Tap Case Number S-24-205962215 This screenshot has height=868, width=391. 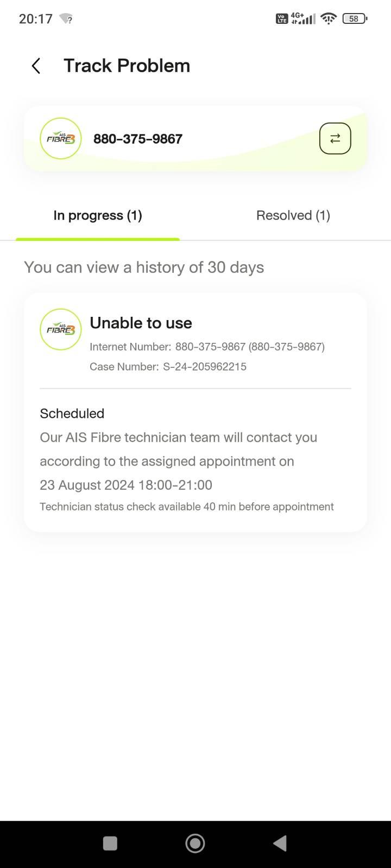[x=168, y=367]
